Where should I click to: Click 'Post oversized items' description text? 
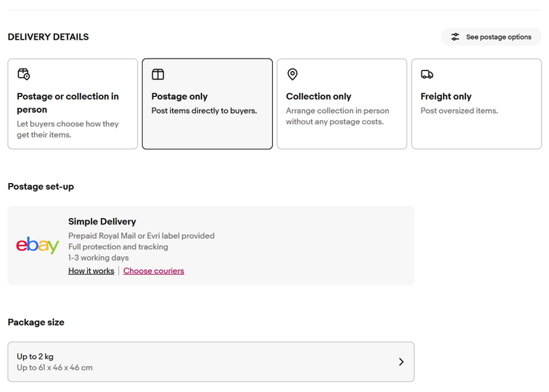[459, 111]
